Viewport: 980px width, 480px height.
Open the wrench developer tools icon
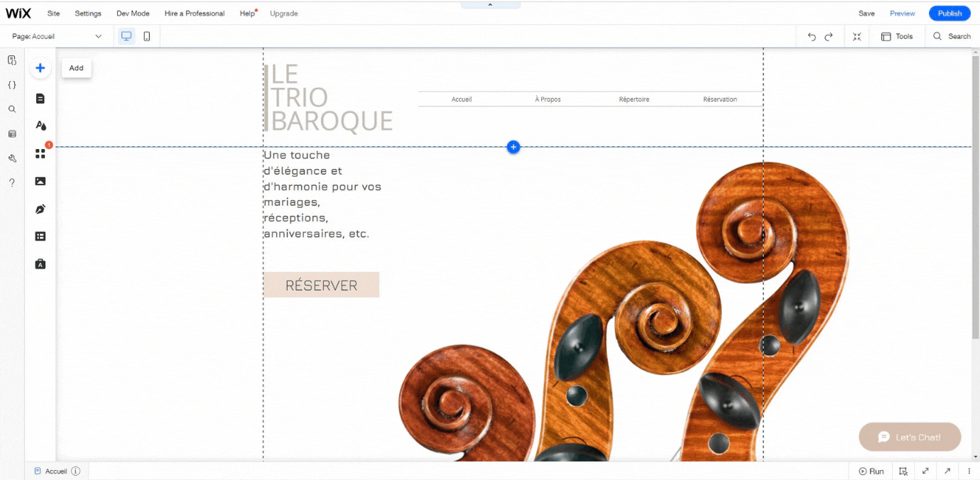(12, 158)
